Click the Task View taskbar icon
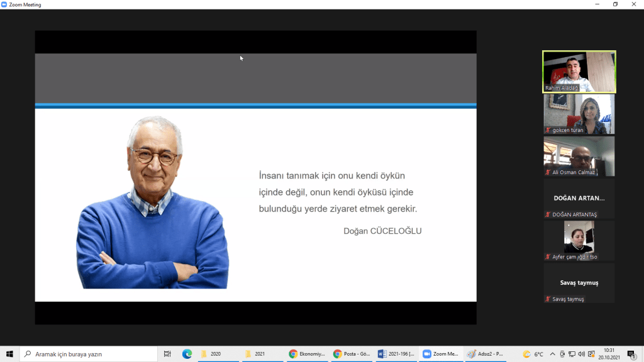This screenshot has height=362, width=644. (x=167, y=354)
